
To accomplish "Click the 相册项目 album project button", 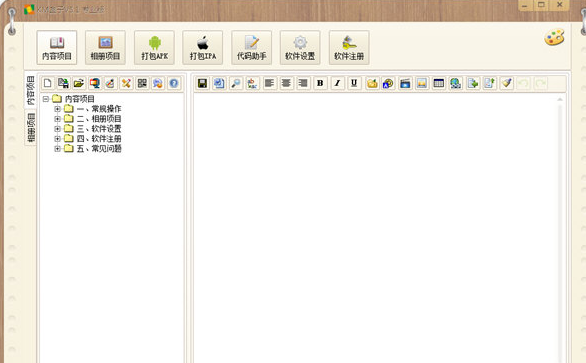I will (105, 47).
